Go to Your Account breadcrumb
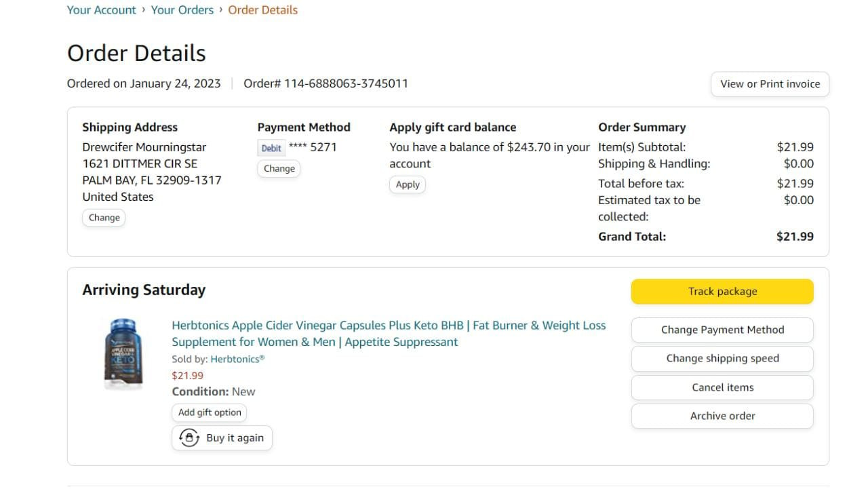The width and height of the screenshot is (868, 489). pyautogui.click(x=102, y=10)
